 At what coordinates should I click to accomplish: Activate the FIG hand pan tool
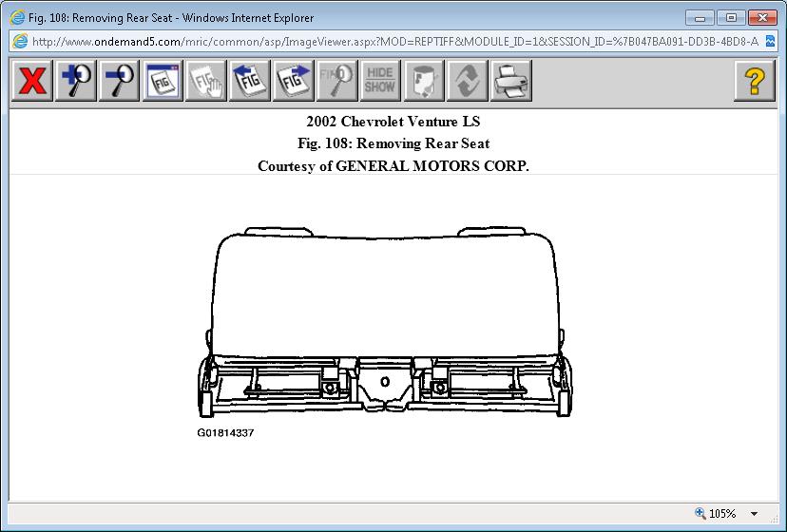206,81
